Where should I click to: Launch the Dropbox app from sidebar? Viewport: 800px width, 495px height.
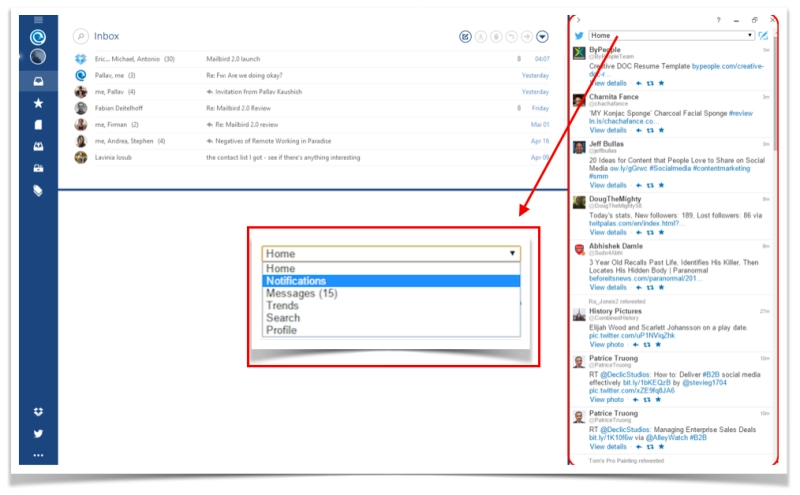38,412
